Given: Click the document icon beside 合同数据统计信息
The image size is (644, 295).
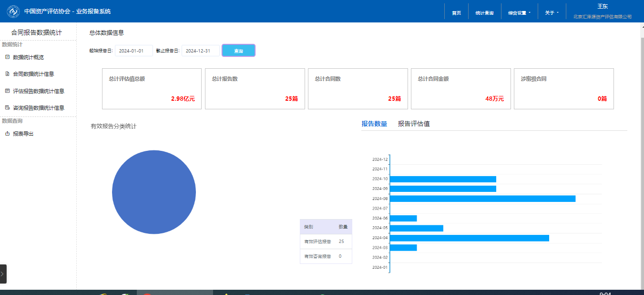Looking at the screenshot, I should pos(7,74).
